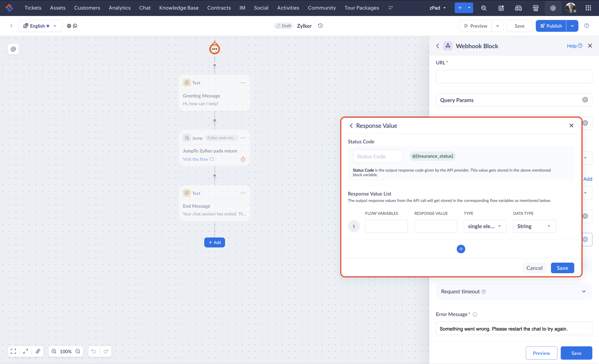Open the Query Params gear settings
This screenshot has width=599, height=364.
585,100
